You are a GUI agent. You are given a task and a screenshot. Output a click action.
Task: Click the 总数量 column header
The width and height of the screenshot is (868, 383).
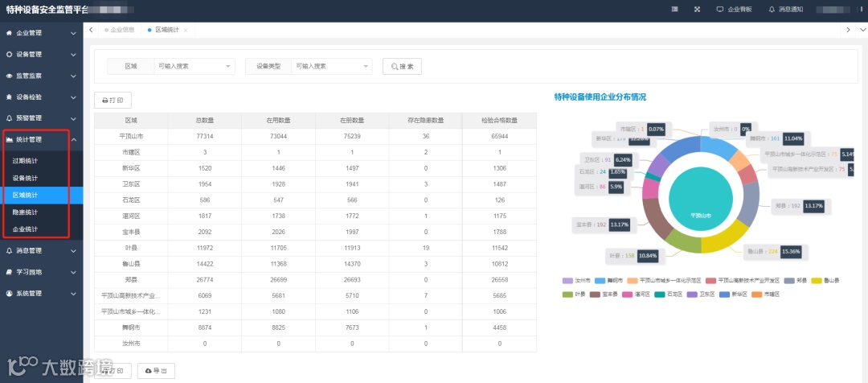pos(205,120)
